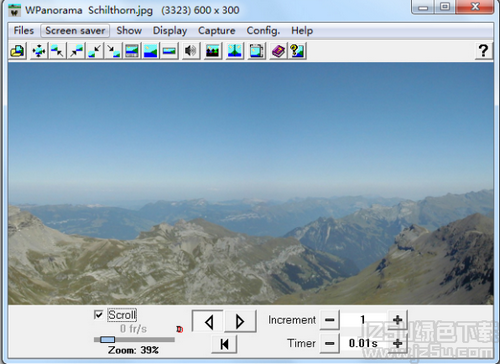This screenshot has height=364, width=500.
Task: Click the Increment value field showing 1
Action: coord(363,320)
